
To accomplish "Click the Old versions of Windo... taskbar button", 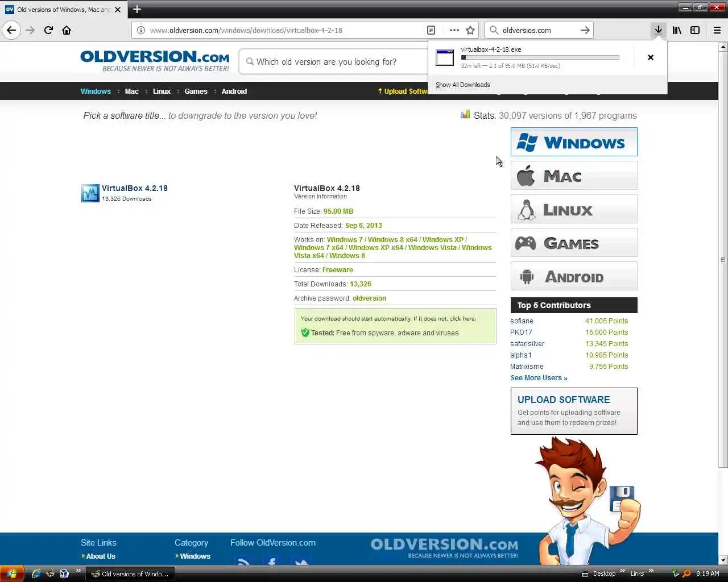I will click(x=130, y=573).
